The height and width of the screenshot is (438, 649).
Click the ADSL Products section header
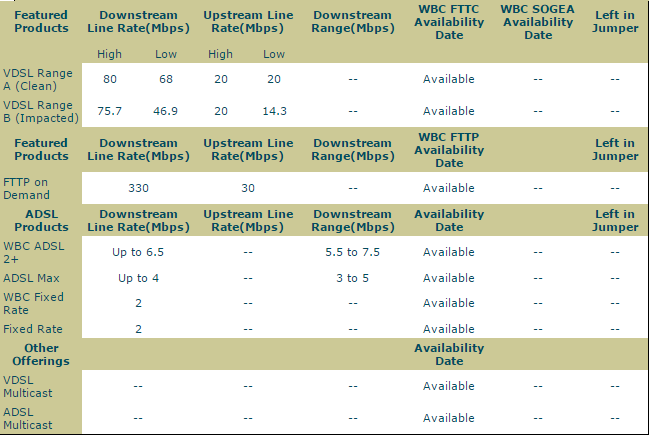tap(41, 221)
